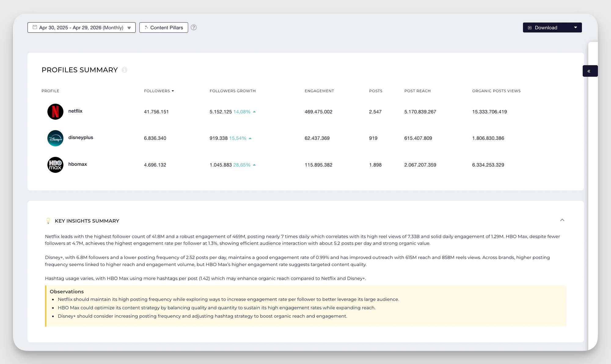The height and width of the screenshot is (364, 611).
Task: Click hbomax engagement value 115.895.382
Action: click(x=318, y=165)
